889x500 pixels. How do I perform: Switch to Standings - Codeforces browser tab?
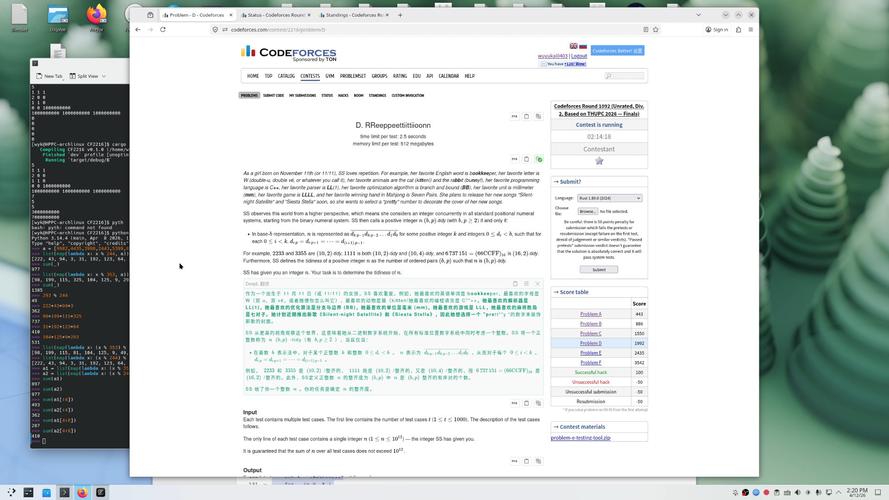pos(354,15)
